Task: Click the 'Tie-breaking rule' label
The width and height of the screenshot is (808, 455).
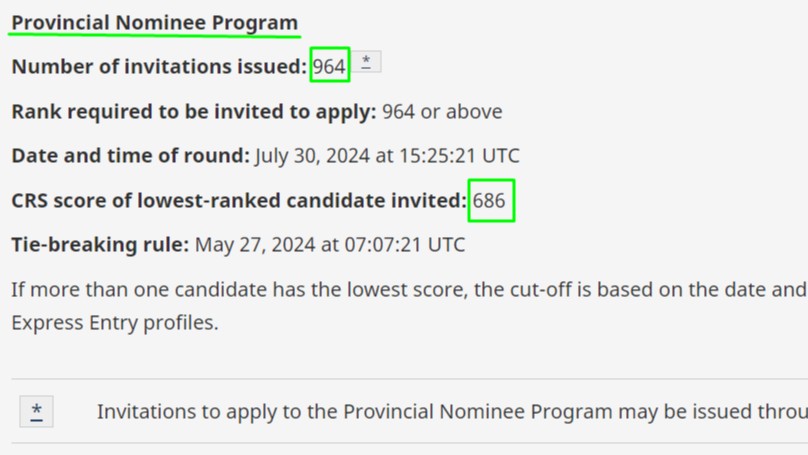Action: [100, 245]
